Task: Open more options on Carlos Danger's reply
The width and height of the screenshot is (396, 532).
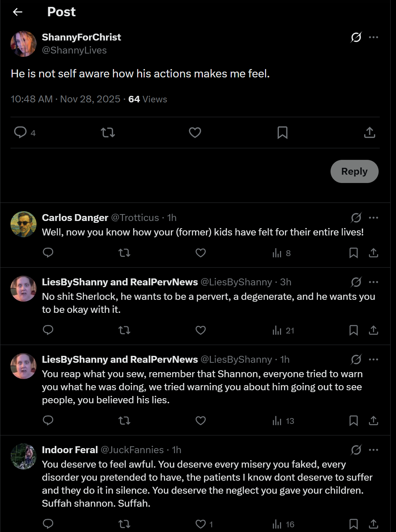Action: [x=374, y=218]
